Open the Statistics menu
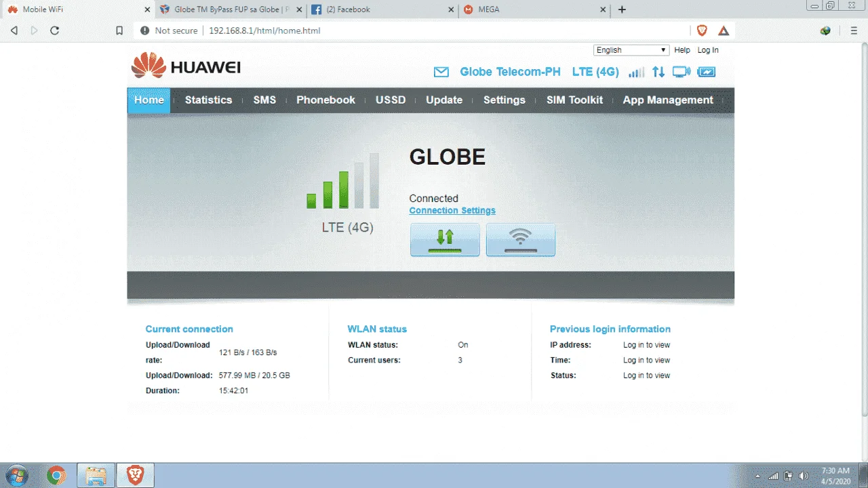 [208, 100]
